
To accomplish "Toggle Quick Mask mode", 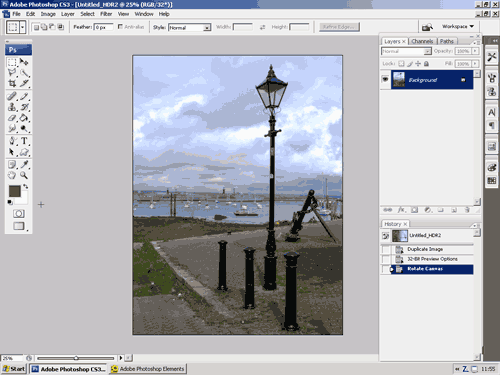I will point(19,214).
